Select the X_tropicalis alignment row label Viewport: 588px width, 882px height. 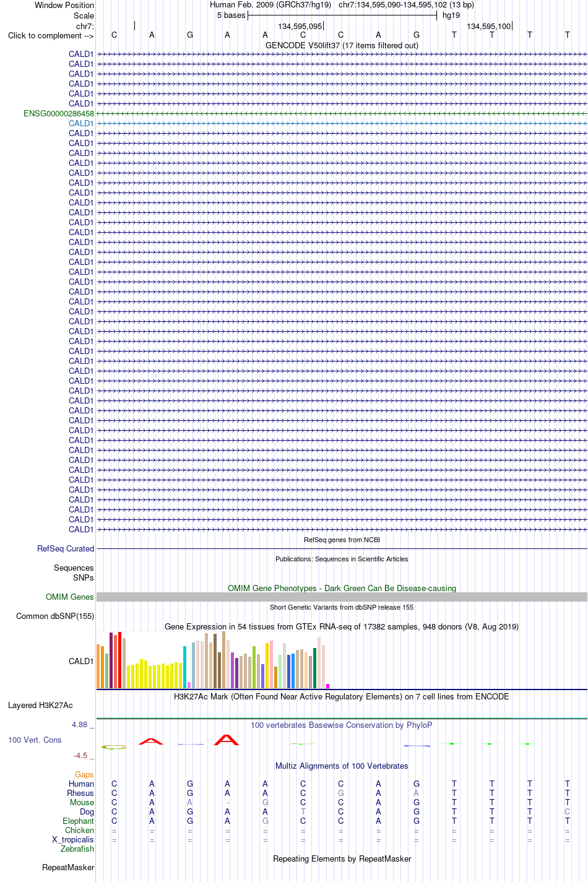click(x=73, y=839)
